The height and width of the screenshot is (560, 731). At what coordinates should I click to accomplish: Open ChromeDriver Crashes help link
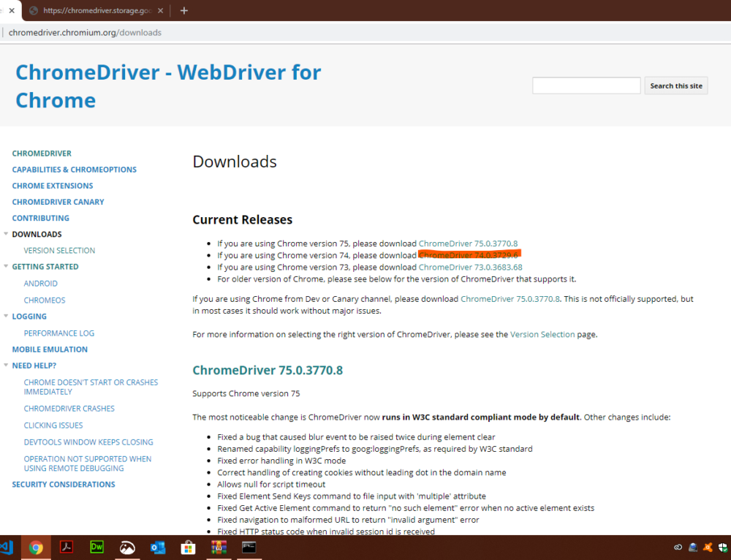(69, 409)
